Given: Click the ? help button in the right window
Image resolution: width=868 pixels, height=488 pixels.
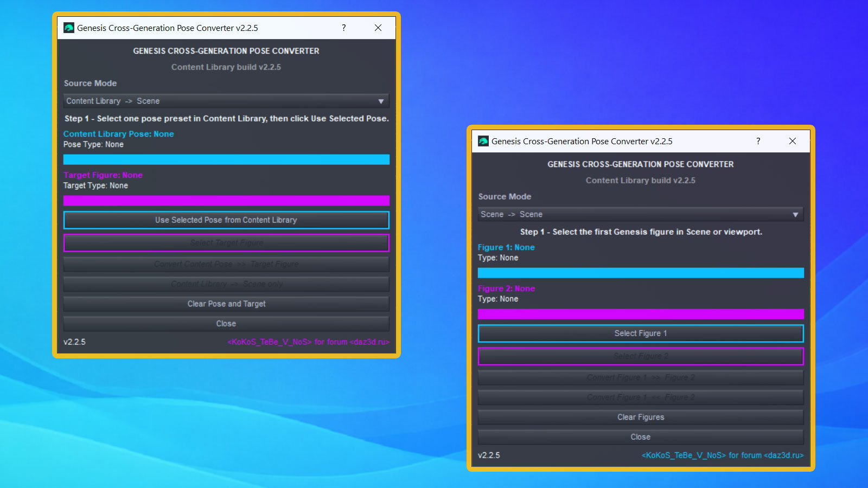Looking at the screenshot, I should tap(758, 141).
